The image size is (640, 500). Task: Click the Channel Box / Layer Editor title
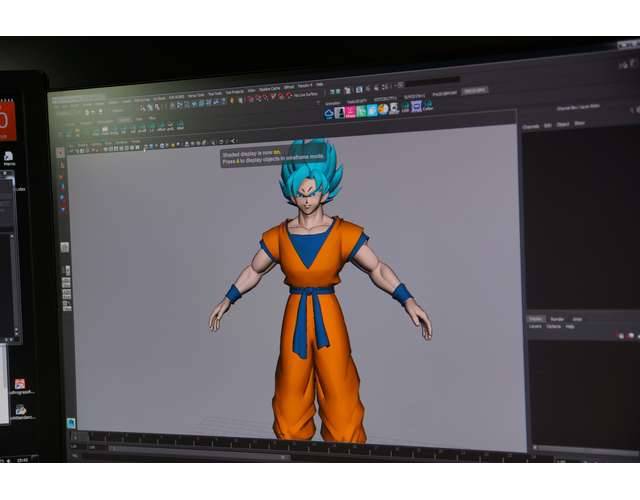[578, 107]
